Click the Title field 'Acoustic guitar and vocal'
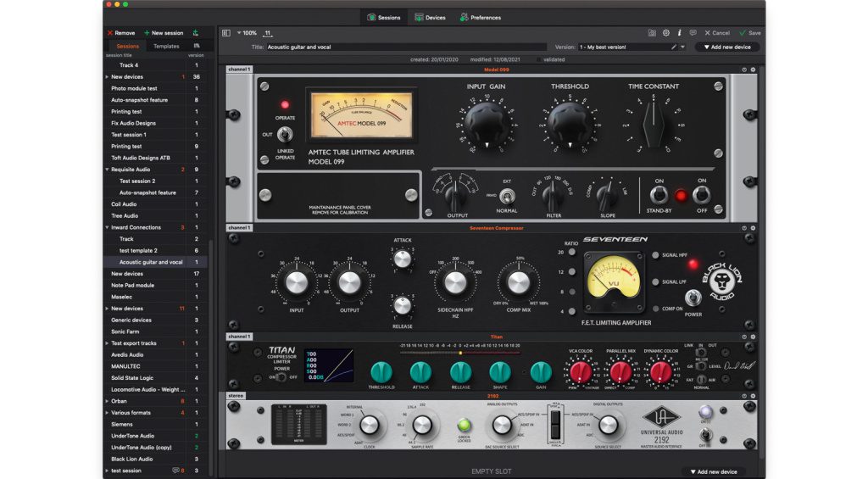The height and width of the screenshot is (479, 868). 406,47
